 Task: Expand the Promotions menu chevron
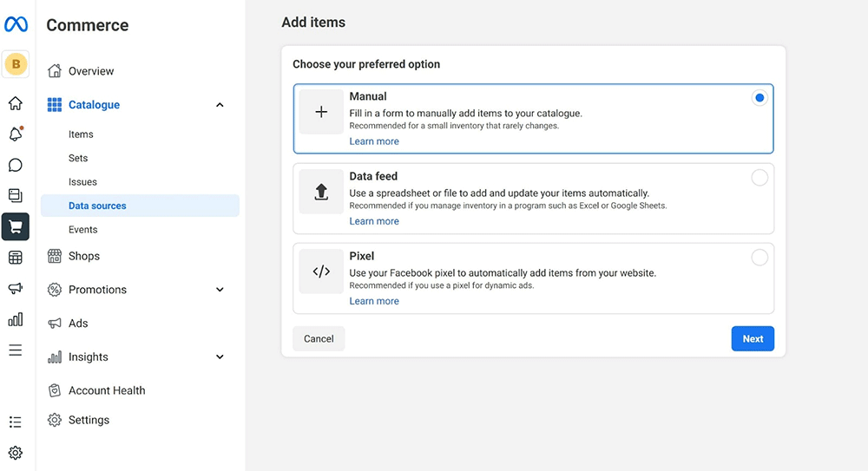coord(220,290)
